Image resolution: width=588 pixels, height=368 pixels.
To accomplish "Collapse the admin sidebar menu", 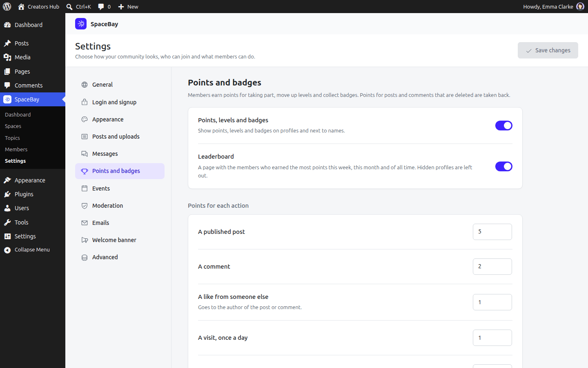I will [33, 250].
